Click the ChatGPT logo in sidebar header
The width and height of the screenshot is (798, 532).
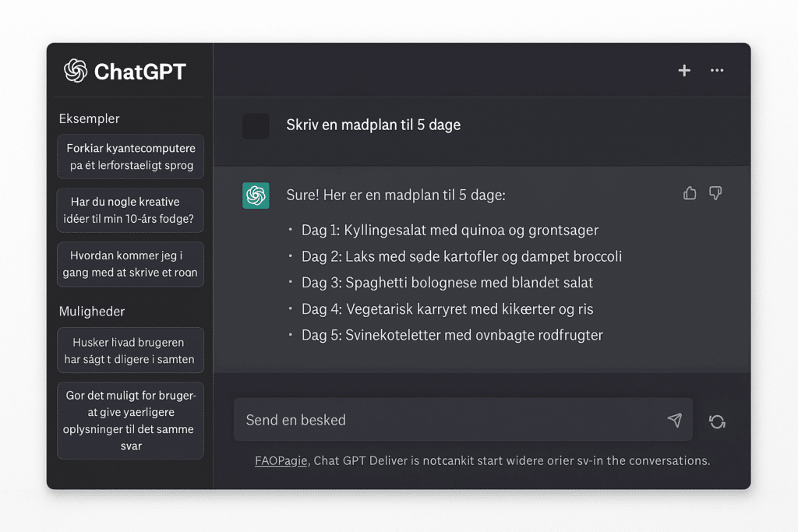76,72
